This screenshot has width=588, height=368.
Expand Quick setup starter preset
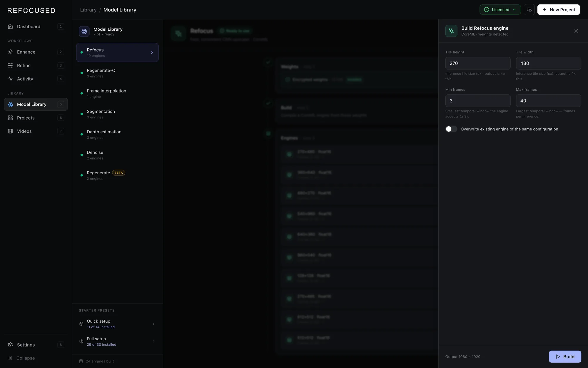(117, 324)
